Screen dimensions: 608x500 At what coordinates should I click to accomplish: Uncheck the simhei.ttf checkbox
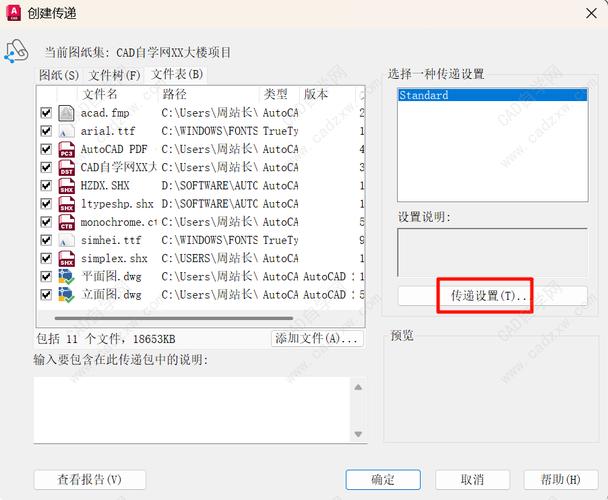[46, 240]
